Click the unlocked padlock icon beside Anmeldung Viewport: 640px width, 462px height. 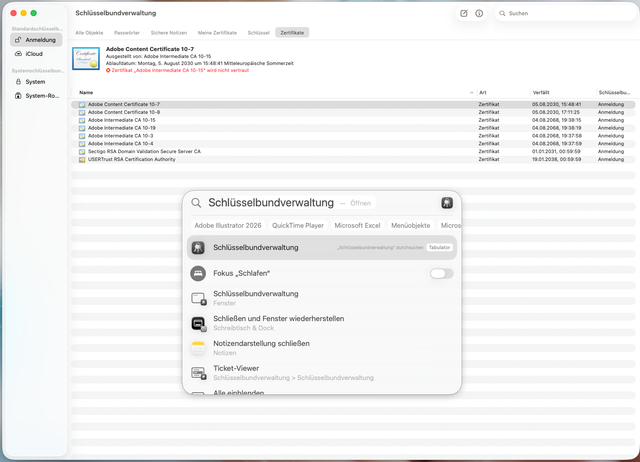tap(18, 40)
